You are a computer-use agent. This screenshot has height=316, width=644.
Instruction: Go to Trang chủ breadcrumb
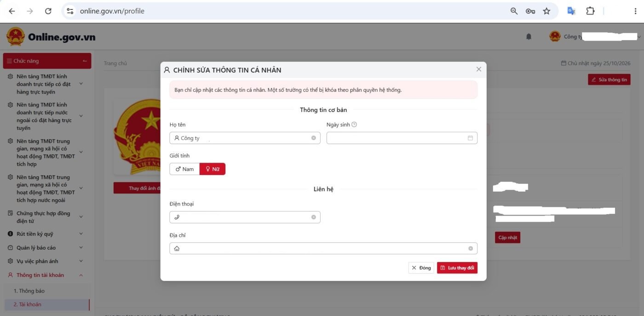[x=115, y=63]
